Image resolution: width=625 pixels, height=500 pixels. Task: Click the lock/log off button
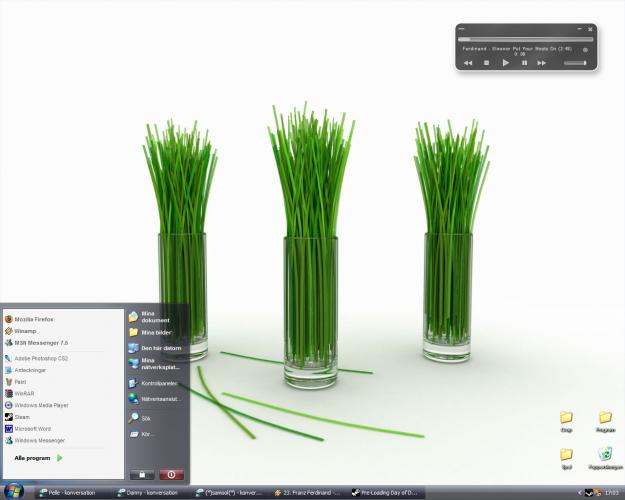[x=142, y=475]
